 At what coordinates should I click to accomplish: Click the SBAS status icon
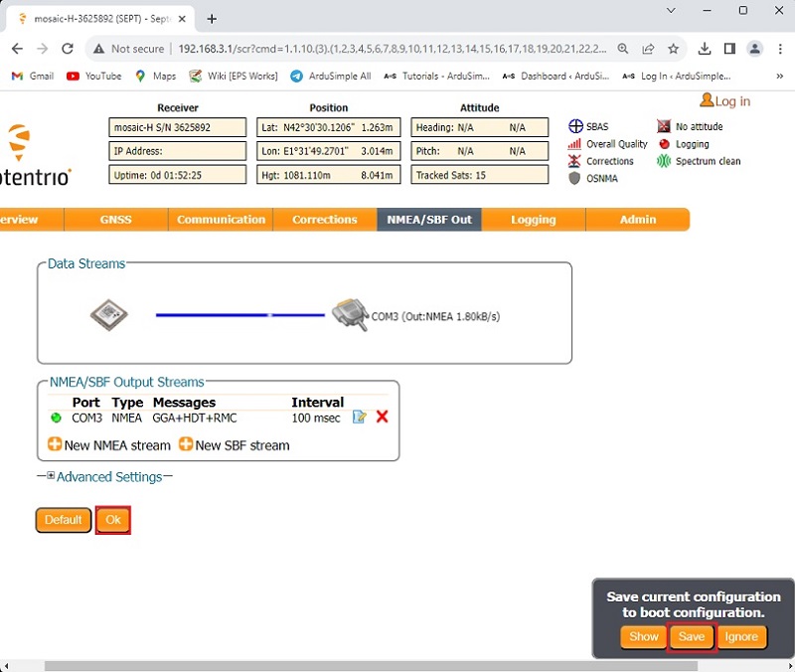pyautogui.click(x=574, y=126)
